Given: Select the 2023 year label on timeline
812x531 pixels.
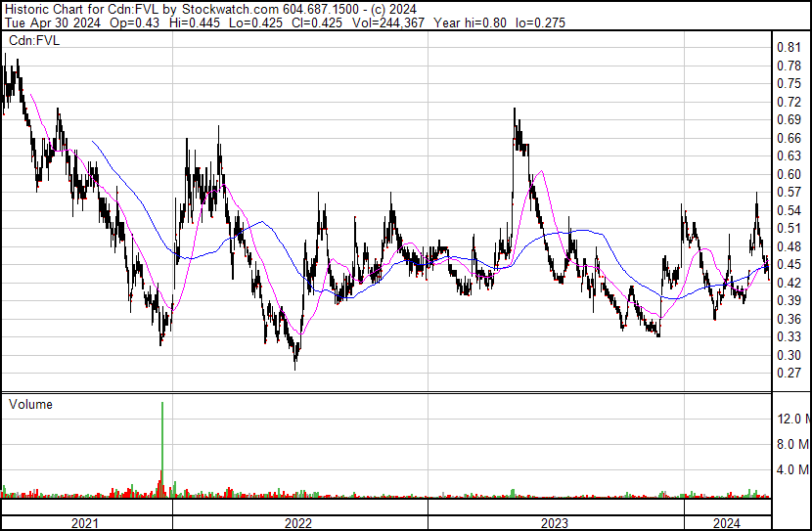Looking at the screenshot, I should (x=554, y=523).
